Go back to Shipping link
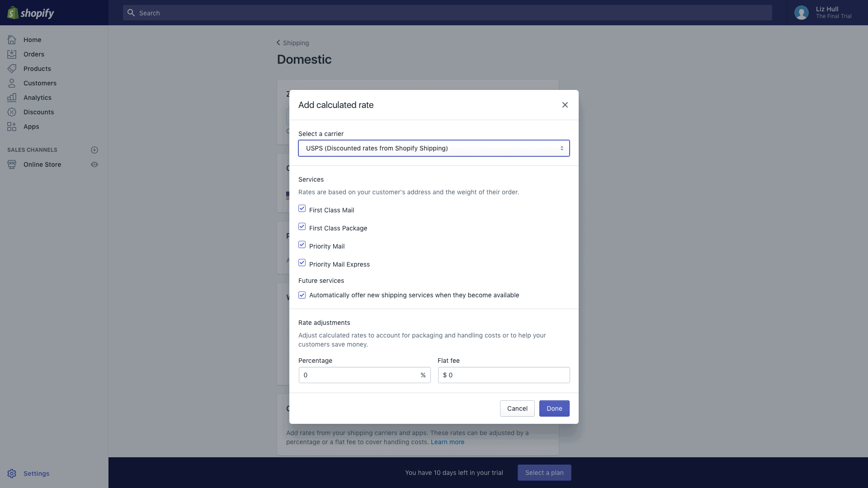The height and width of the screenshot is (488, 868). point(296,43)
